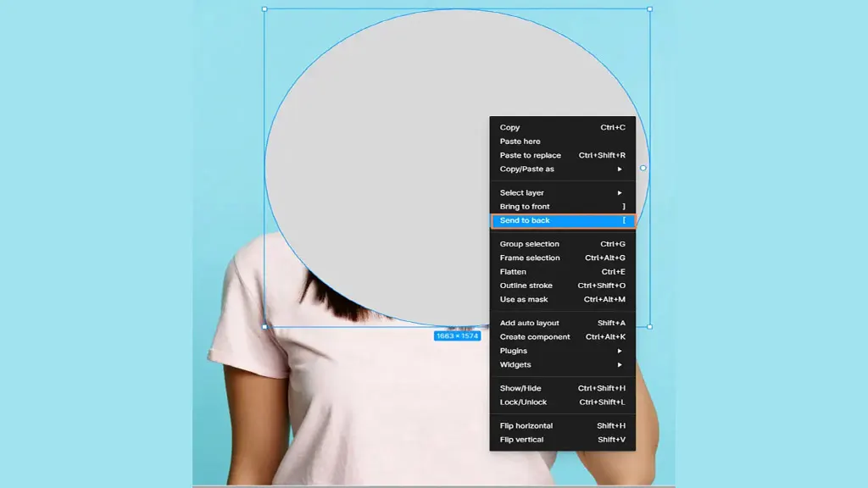
Task: Choose Copy in the context menu
Action: pos(563,127)
